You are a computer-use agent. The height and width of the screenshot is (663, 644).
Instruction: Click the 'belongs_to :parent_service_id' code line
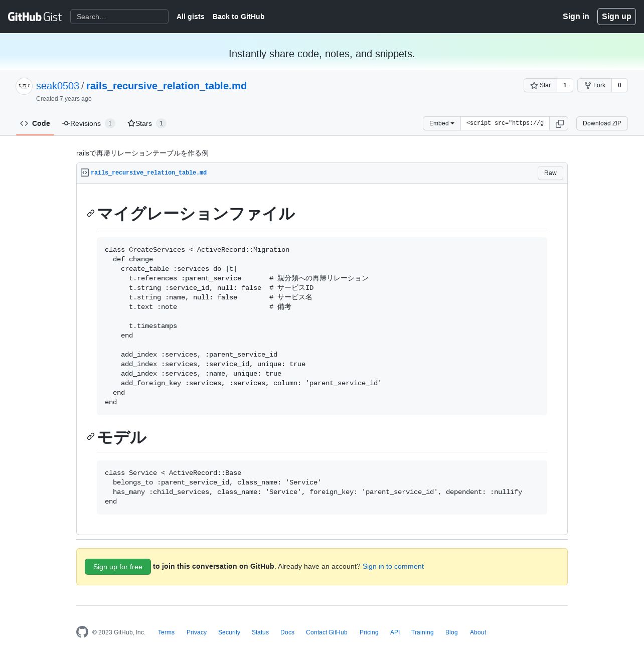[x=217, y=482]
